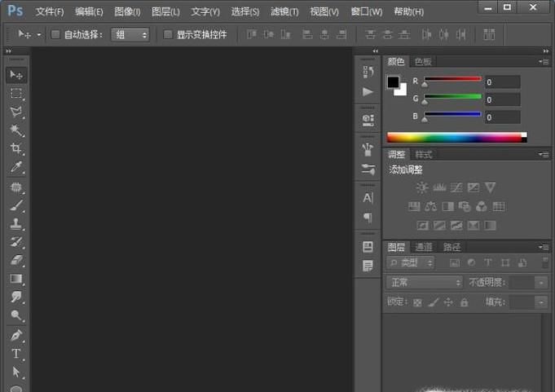Viewport: 555px width, 392px height.
Task: Select the Crop tool
Action: coord(16,149)
